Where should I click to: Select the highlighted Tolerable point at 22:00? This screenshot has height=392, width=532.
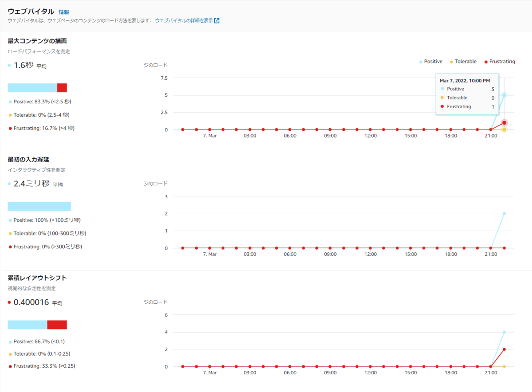504,129
